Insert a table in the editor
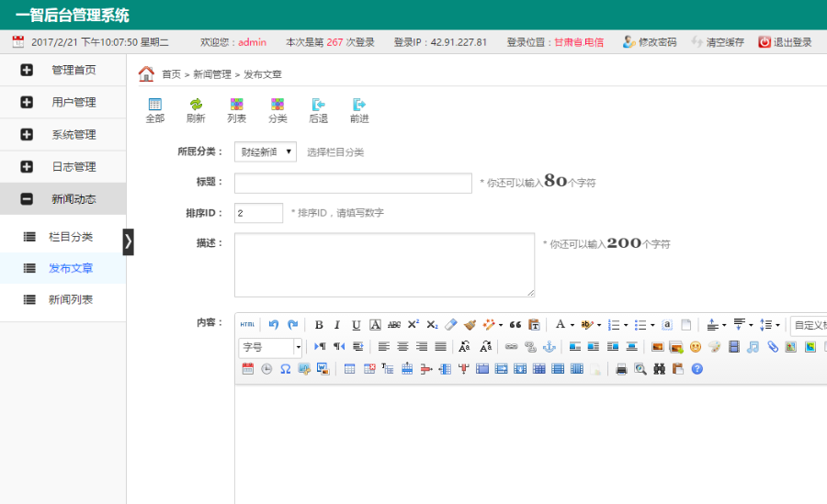The image size is (827, 504). coord(349,369)
